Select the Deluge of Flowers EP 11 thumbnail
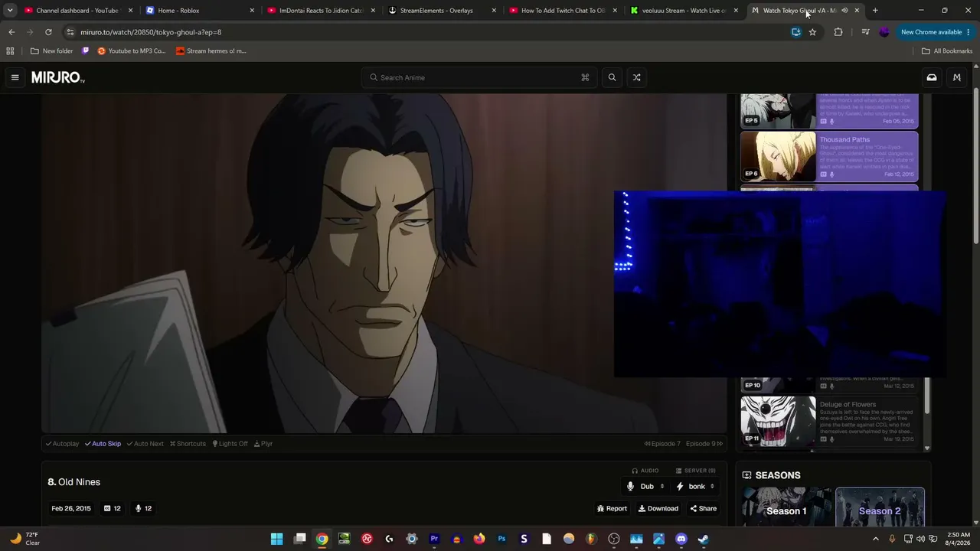980x551 pixels. (778, 422)
